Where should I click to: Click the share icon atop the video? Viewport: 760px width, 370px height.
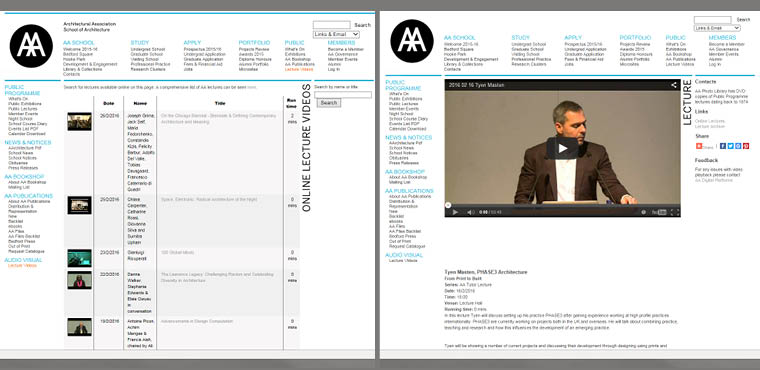click(674, 85)
